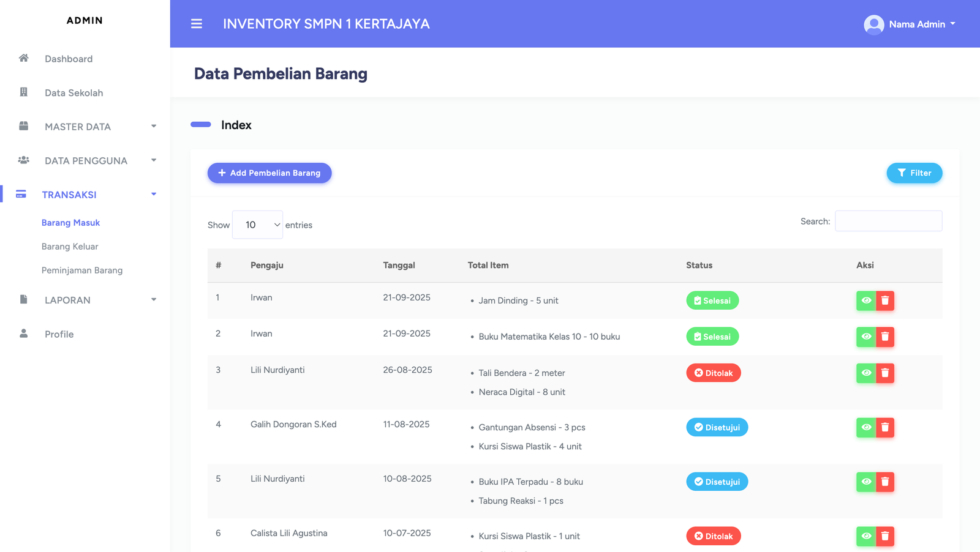View Buku Matematika purchase via eye icon
This screenshot has height=552, width=980.
pos(866,337)
